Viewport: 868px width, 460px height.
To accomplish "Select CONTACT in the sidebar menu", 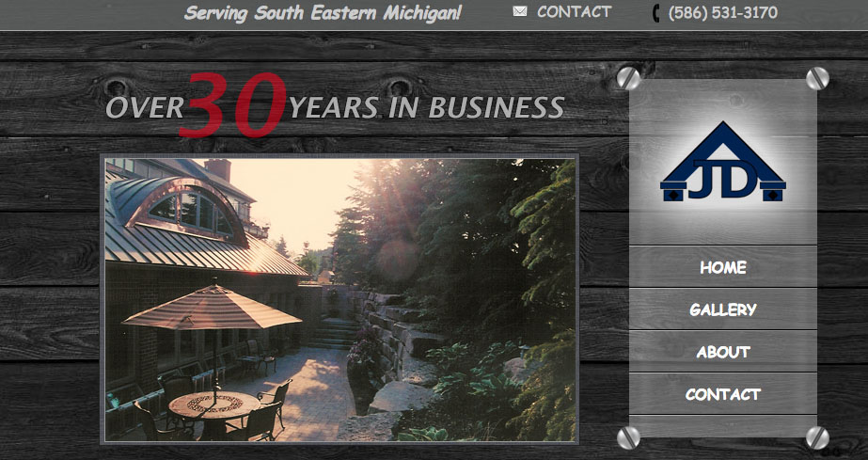I will pyautogui.click(x=722, y=394).
